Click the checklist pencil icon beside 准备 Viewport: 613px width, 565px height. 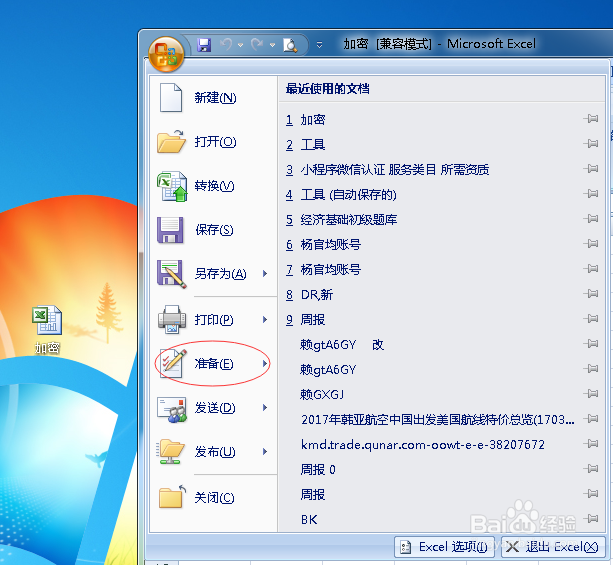(x=173, y=364)
